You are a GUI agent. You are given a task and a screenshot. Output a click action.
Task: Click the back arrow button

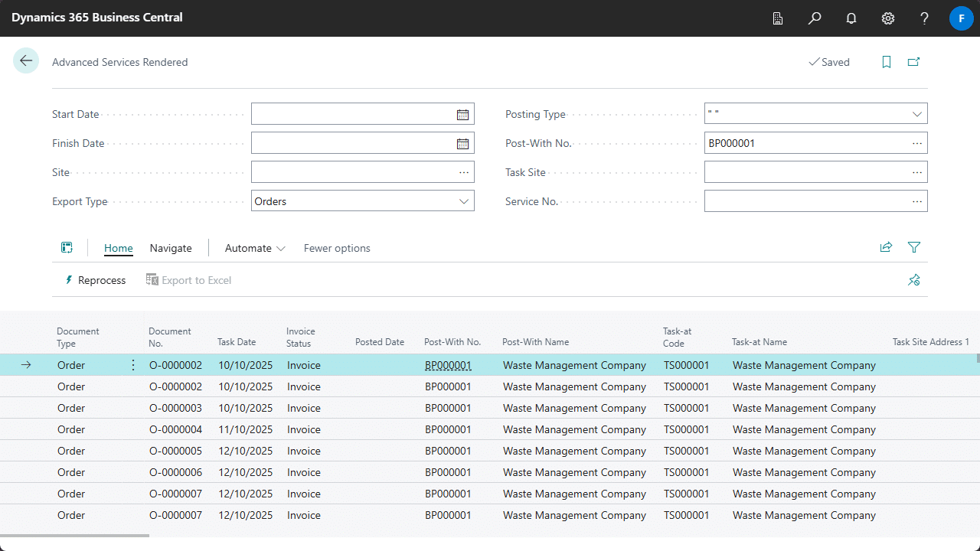[x=26, y=61]
